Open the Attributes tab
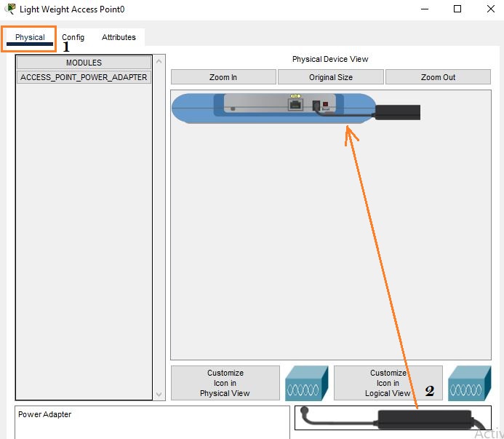504x439 pixels. [x=119, y=37]
